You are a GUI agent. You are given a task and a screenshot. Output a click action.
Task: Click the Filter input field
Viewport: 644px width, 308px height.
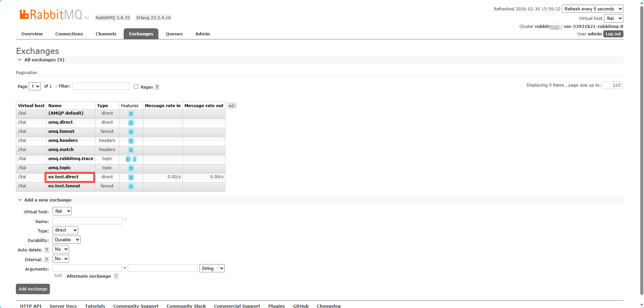pyautogui.click(x=101, y=86)
